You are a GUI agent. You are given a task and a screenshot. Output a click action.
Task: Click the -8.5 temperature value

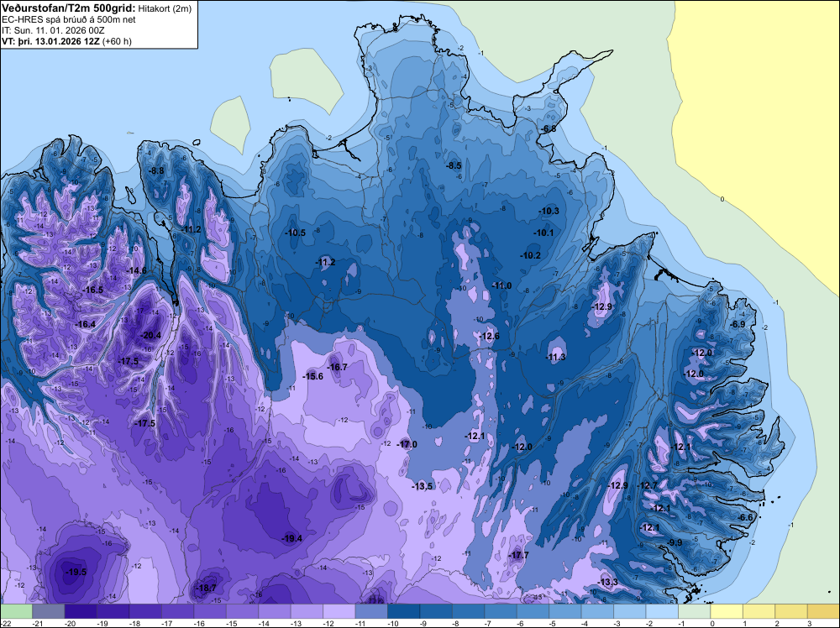click(454, 166)
